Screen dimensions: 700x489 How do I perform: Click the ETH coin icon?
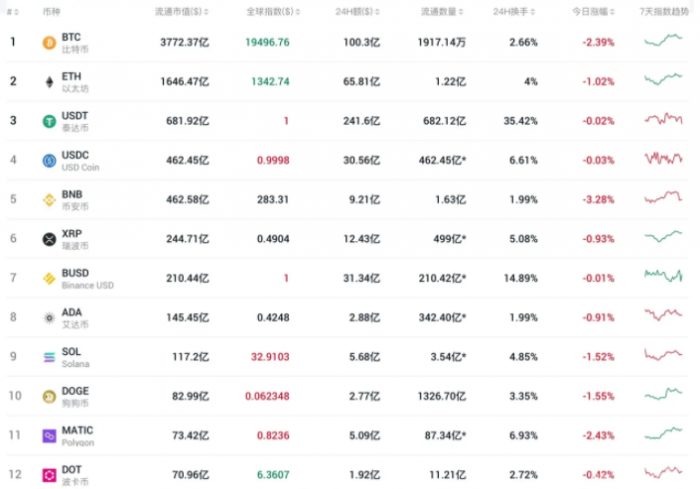tap(48, 82)
